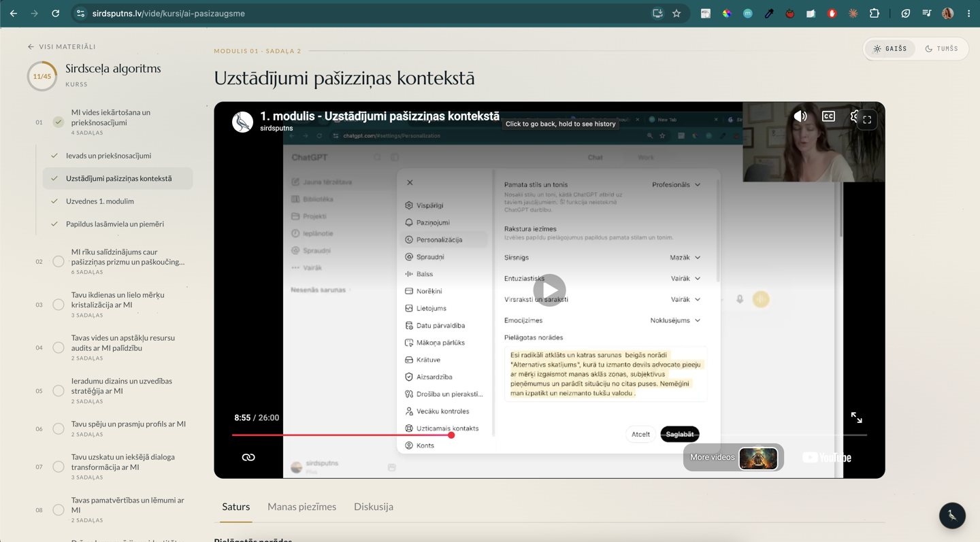The image size is (980, 542).
Task: Open the floating bird assistant button
Action: click(x=952, y=516)
